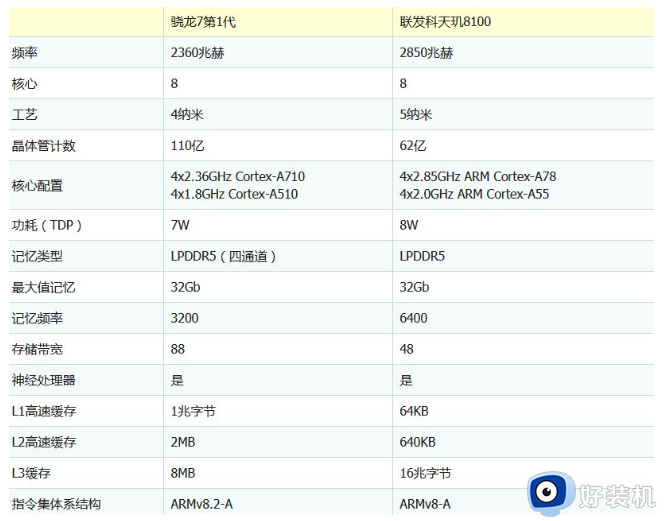This screenshot has height=521, width=664.
Task: Select the 最大值记忆 row label
Action: 44,287
